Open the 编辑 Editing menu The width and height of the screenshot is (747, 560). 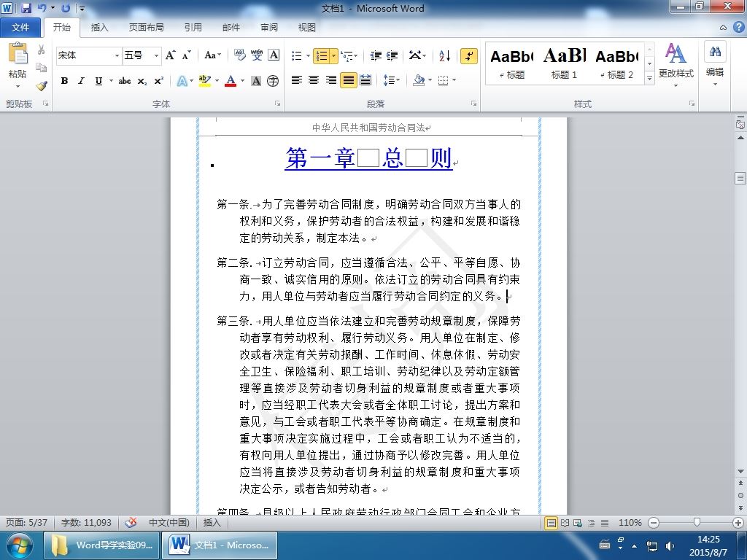click(715, 65)
